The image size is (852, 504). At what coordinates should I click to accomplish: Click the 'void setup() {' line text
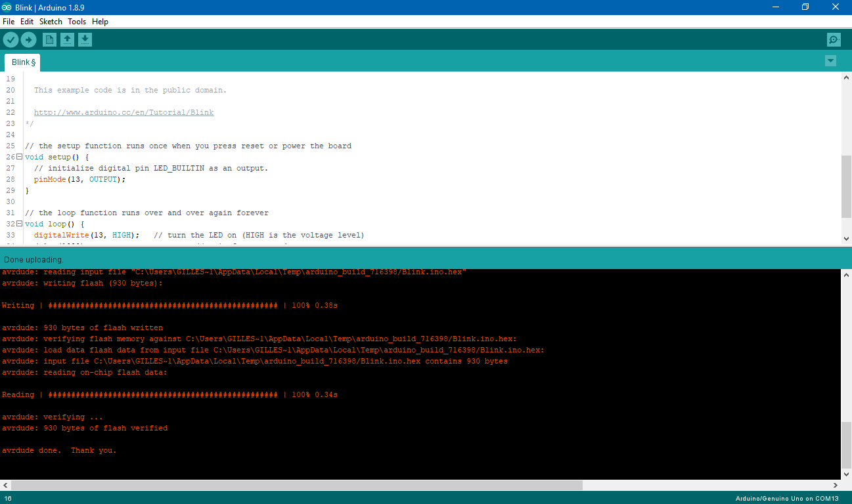click(x=56, y=157)
